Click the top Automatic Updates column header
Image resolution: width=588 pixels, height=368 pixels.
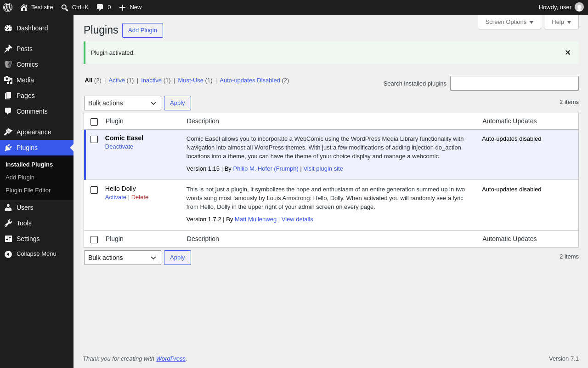509,121
